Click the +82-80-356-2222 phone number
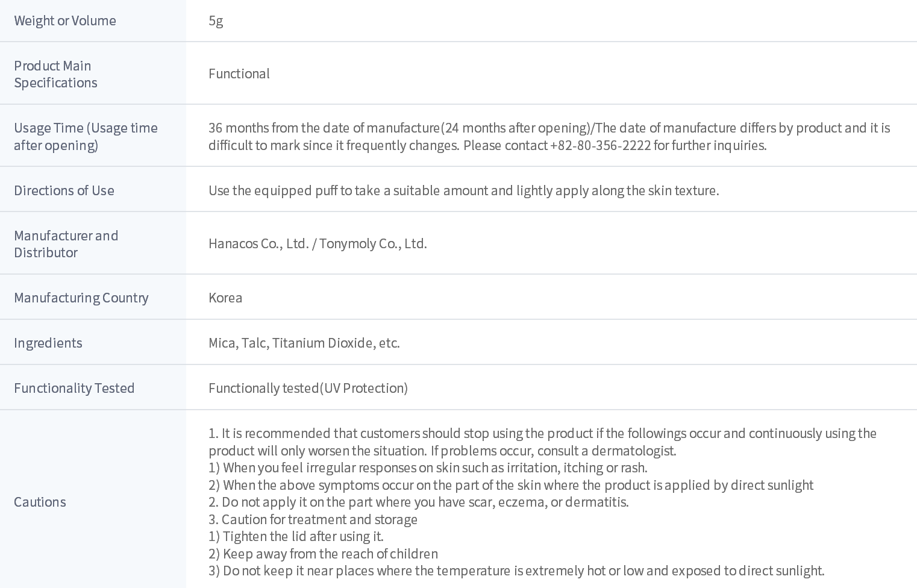The height and width of the screenshot is (588, 917). coord(600,145)
